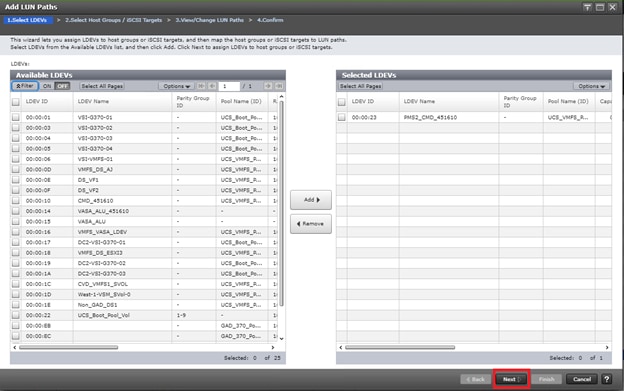This screenshot has height=391, width=624.
Task: Turn filter ON in Available LDEVs
Action: click(x=47, y=86)
